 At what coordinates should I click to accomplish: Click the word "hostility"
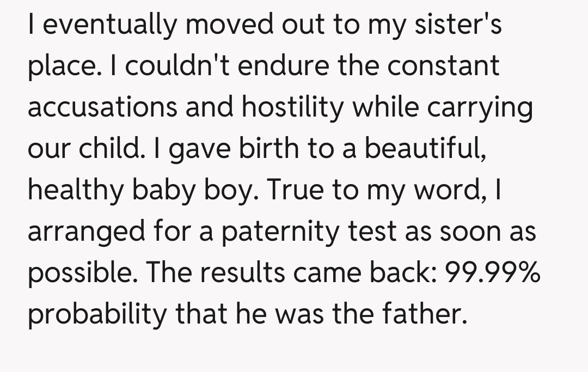tap(292, 108)
